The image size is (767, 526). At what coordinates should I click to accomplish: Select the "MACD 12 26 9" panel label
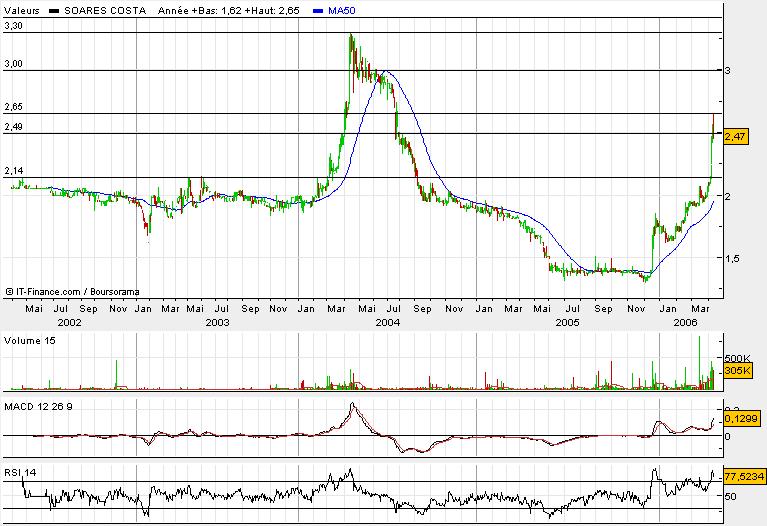(x=38, y=407)
